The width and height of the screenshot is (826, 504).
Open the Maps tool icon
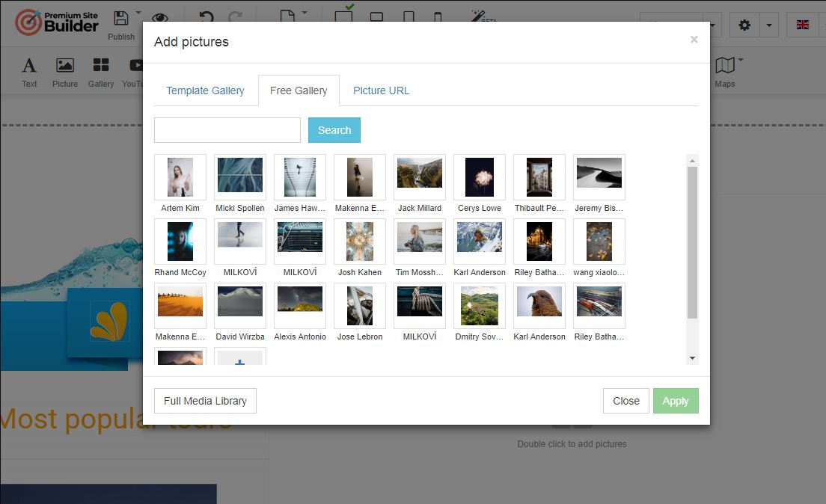coord(725,65)
